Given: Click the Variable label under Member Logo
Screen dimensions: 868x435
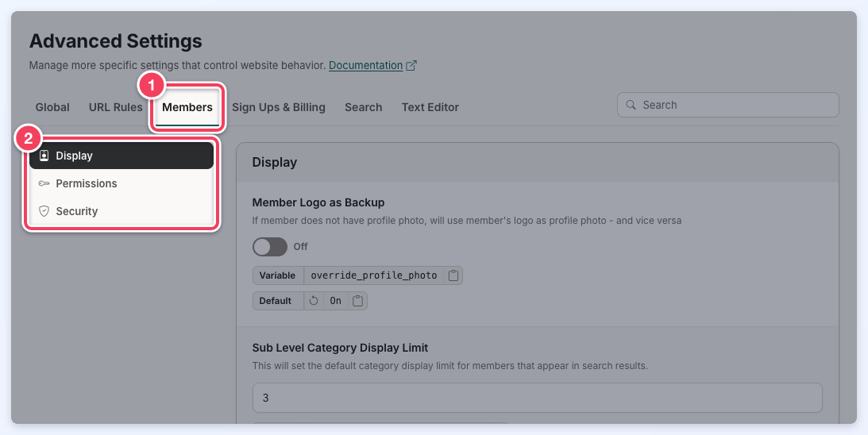Looking at the screenshot, I should (x=279, y=275).
